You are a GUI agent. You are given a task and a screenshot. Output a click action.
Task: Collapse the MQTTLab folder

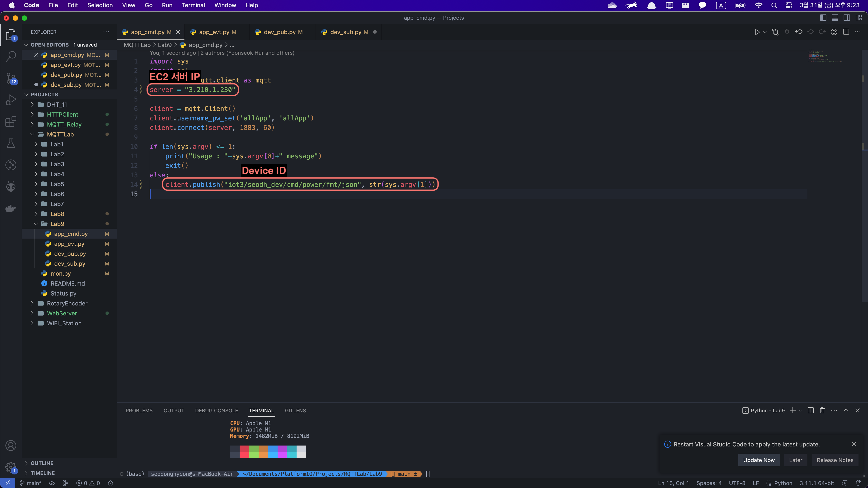(60, 134)
